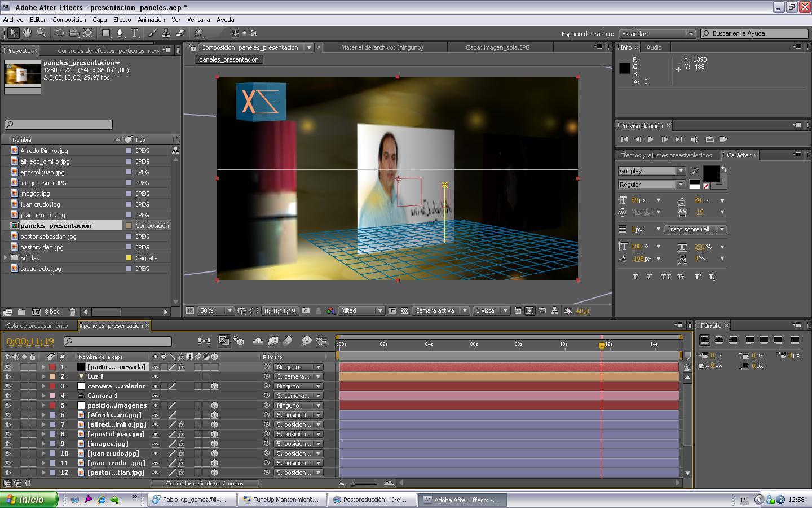Select the Pan Behind tool

[89, 33]
